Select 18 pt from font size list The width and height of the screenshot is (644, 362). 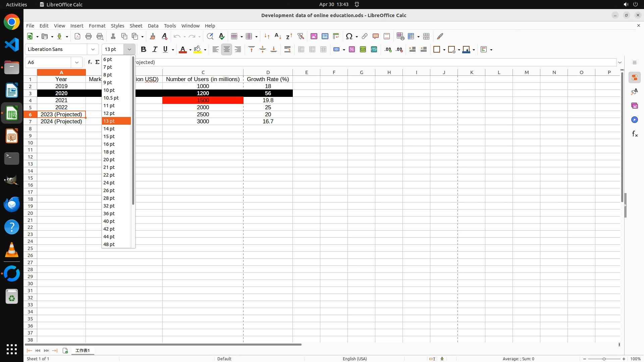click(109, 152)
